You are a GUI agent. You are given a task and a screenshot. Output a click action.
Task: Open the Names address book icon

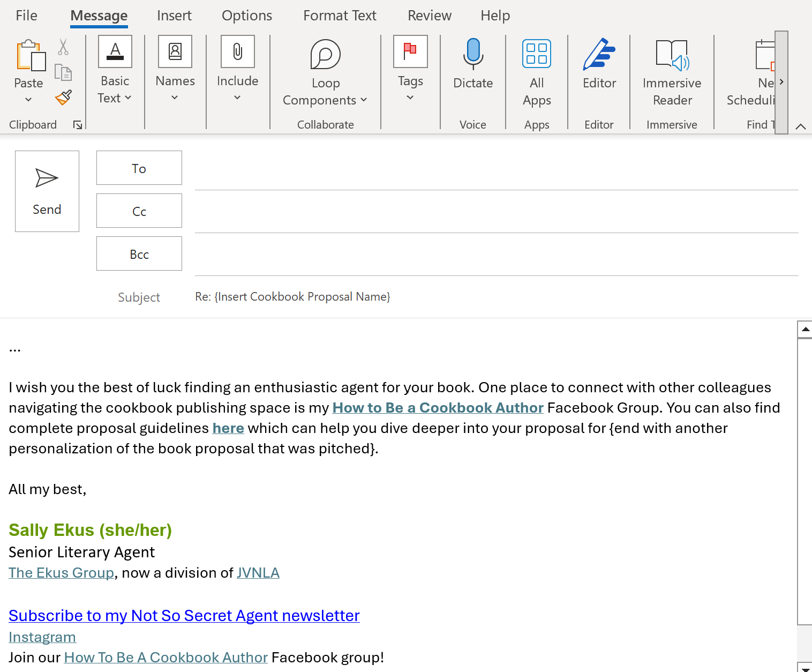(x=175, y=51)
